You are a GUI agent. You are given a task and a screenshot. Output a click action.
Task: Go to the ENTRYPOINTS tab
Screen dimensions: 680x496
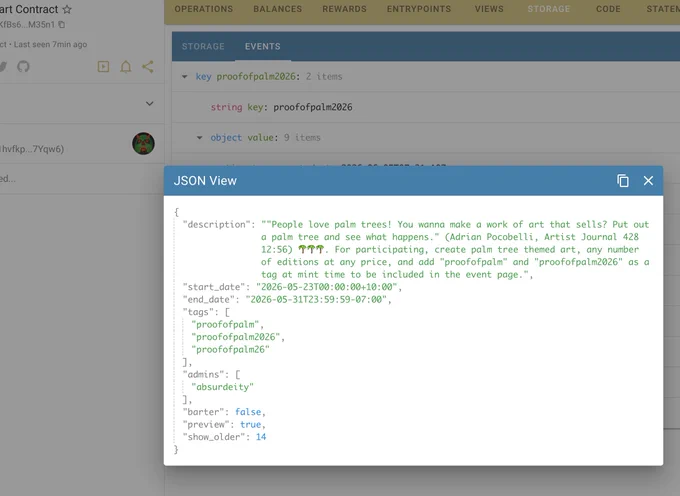[419, 9]
